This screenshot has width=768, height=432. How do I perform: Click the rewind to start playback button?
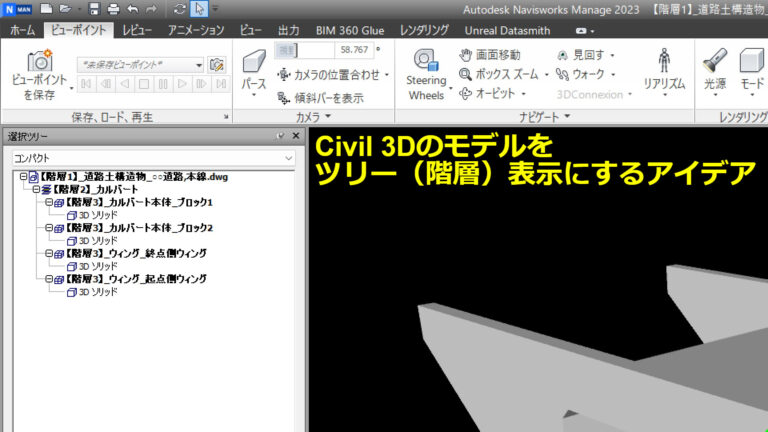click(x=86, y=84)
